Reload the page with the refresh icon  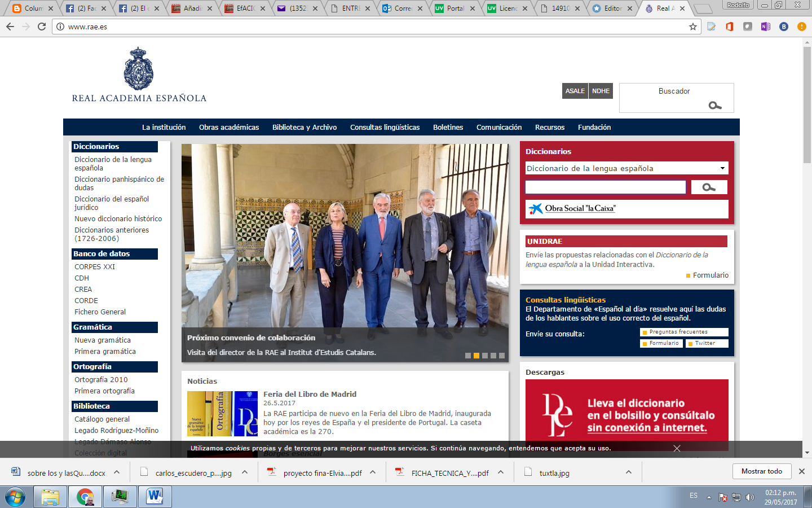coord(42,27)
